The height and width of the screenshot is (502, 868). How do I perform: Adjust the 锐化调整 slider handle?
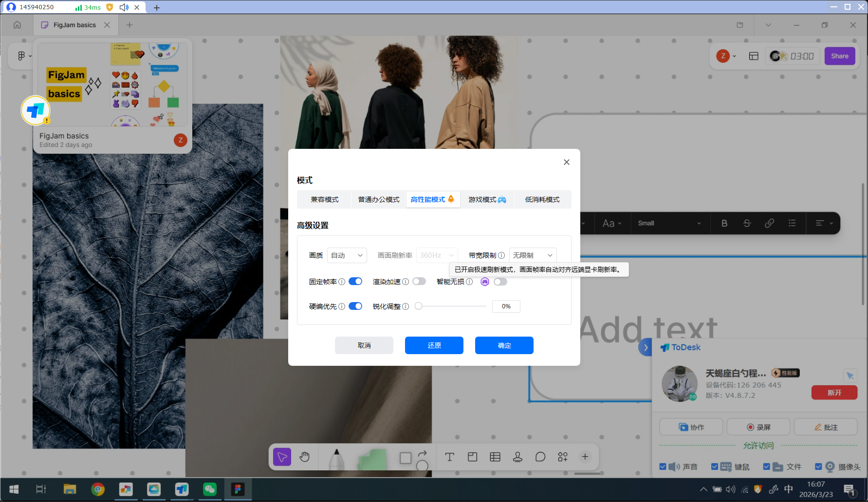418,306
